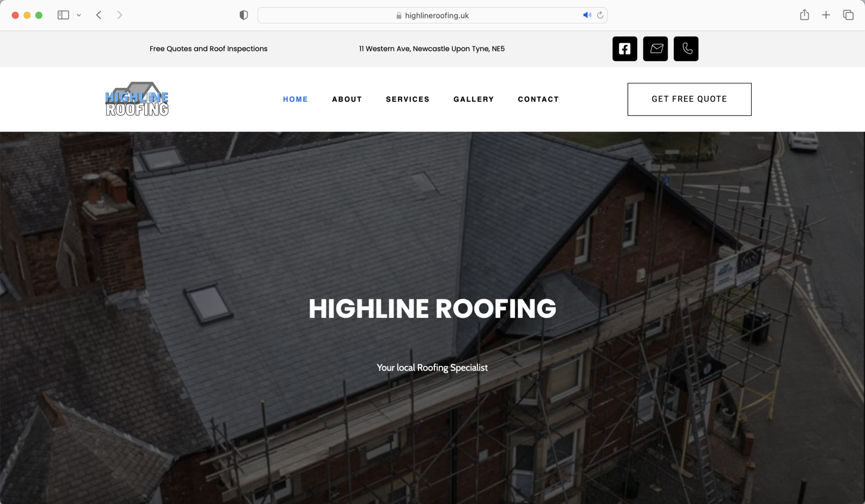Toggle the Safari sidebar
The image size is (865, 504).
point(63,15)
